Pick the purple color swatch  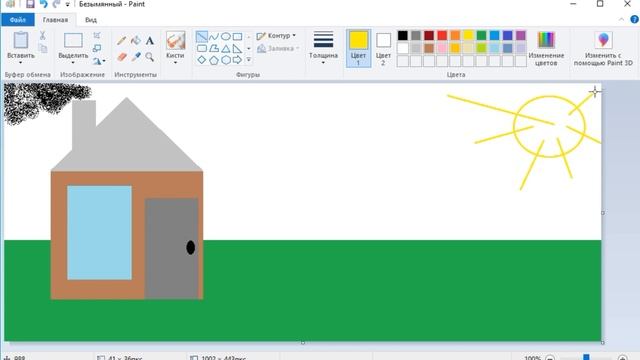521,36
